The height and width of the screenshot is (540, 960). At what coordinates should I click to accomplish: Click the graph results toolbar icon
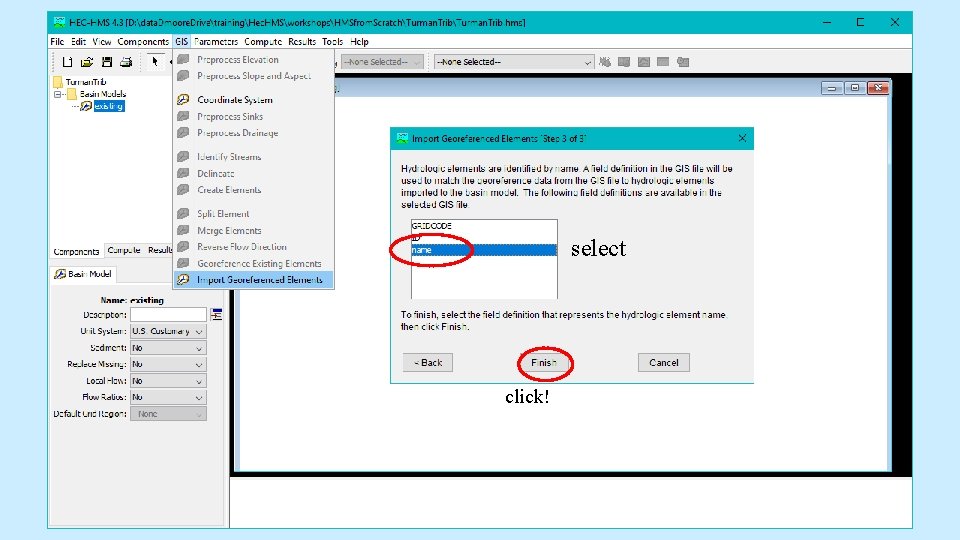coord(643,62)
